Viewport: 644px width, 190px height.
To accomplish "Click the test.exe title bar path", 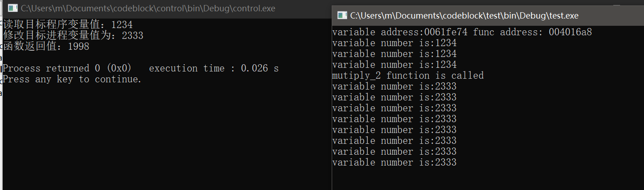I will (464, 16).
